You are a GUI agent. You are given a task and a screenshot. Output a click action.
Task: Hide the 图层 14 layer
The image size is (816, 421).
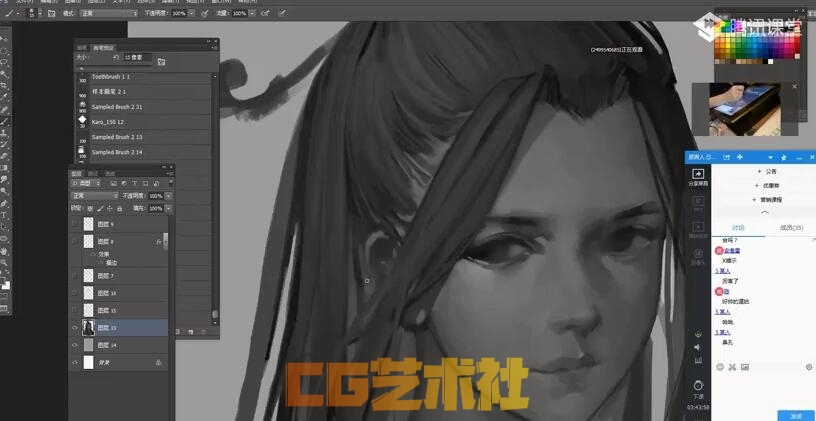pyautogui.click(x=75, y=345)
